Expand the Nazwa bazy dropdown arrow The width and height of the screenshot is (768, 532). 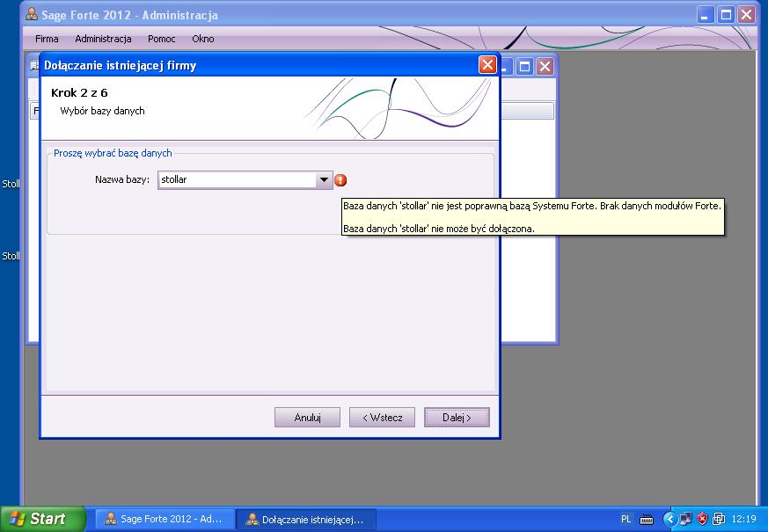(x=324, y=179)
